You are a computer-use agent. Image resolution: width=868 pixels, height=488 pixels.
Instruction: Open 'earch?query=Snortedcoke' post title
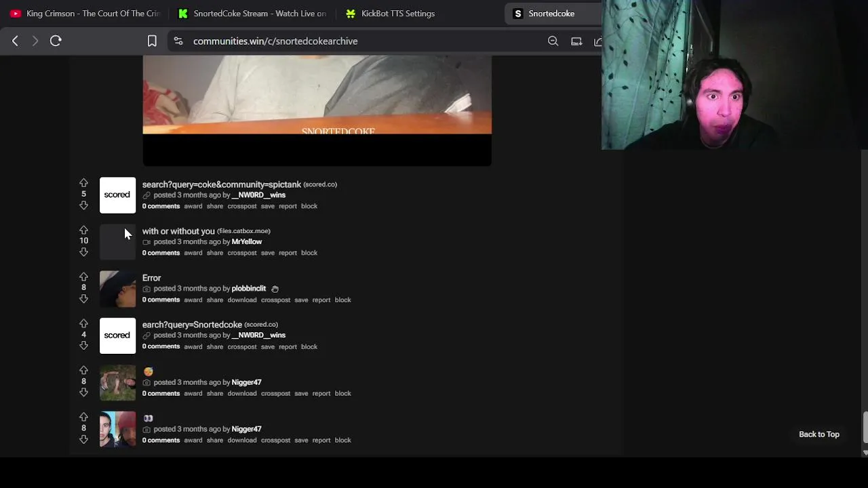coord(192,325)
